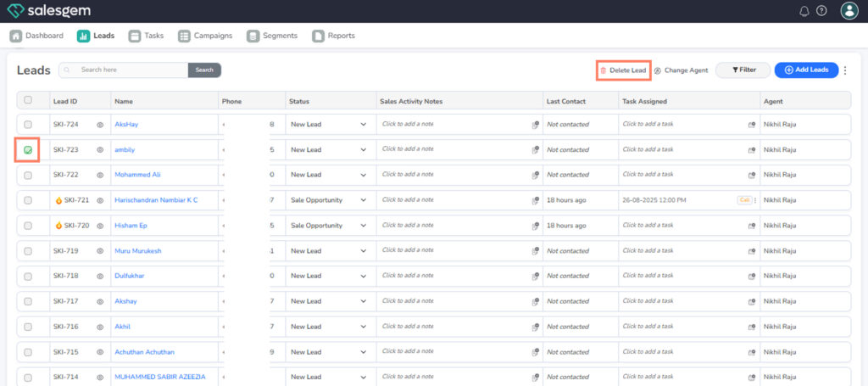The height and width of the screenshot is (386, 868).
Task: Open the user profile avatar
Action: point(849,11)
